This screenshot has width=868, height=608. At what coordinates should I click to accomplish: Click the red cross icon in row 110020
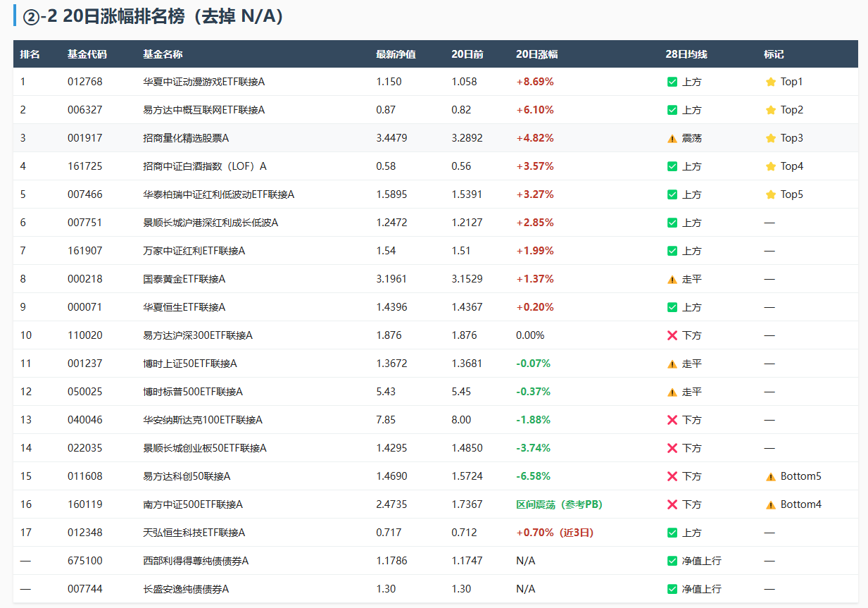(x=672, y=335)
